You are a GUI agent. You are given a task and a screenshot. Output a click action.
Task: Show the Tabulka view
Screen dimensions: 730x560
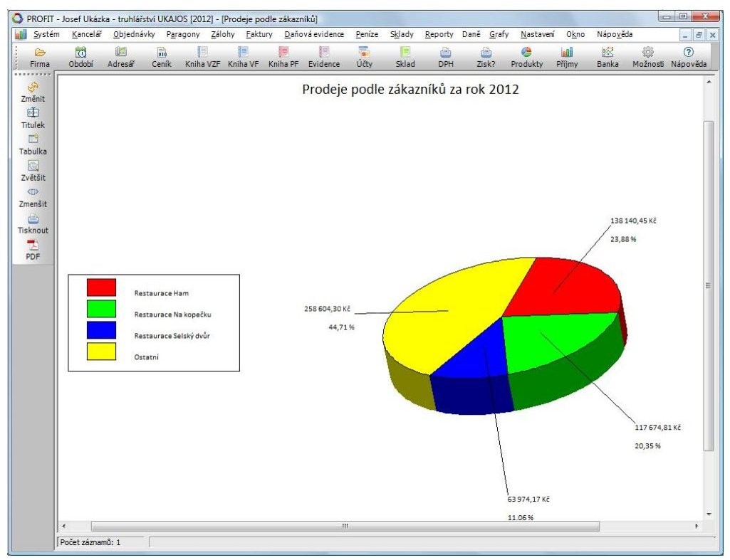tap(33, 144)
